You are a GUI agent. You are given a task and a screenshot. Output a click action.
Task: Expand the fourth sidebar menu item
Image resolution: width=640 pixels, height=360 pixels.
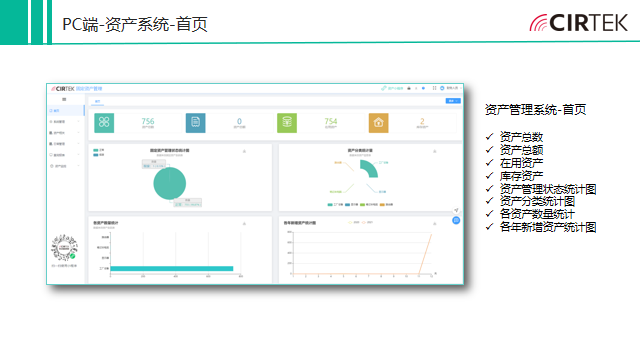point(66,144)
